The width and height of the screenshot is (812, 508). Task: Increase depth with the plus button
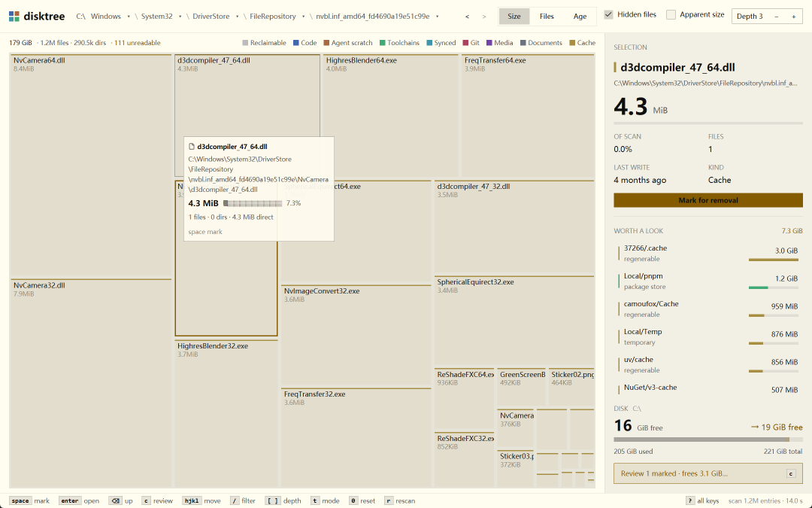793,17
